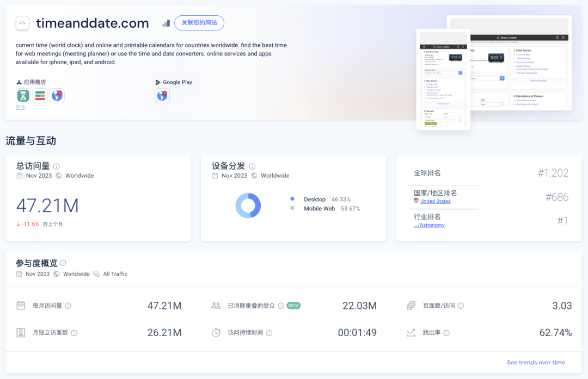Click info icon next to 设备分发
588x379 pixels.
click(253, 166)
